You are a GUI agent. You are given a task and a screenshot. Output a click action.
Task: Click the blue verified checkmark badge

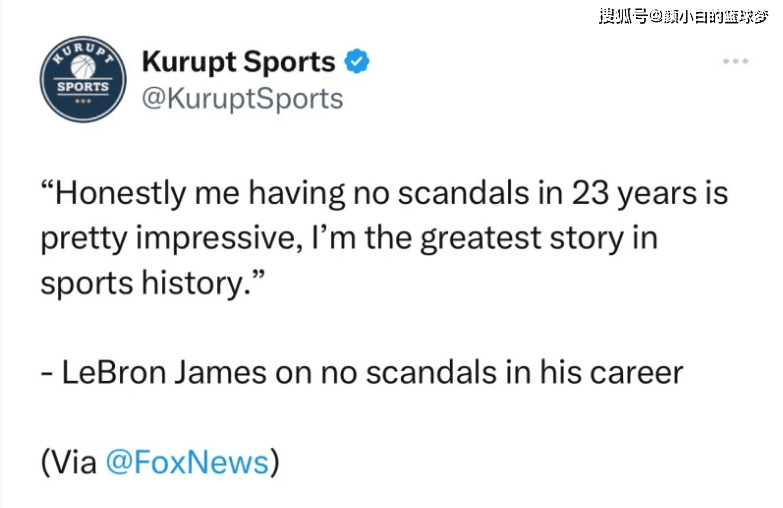tap(357, 61)
